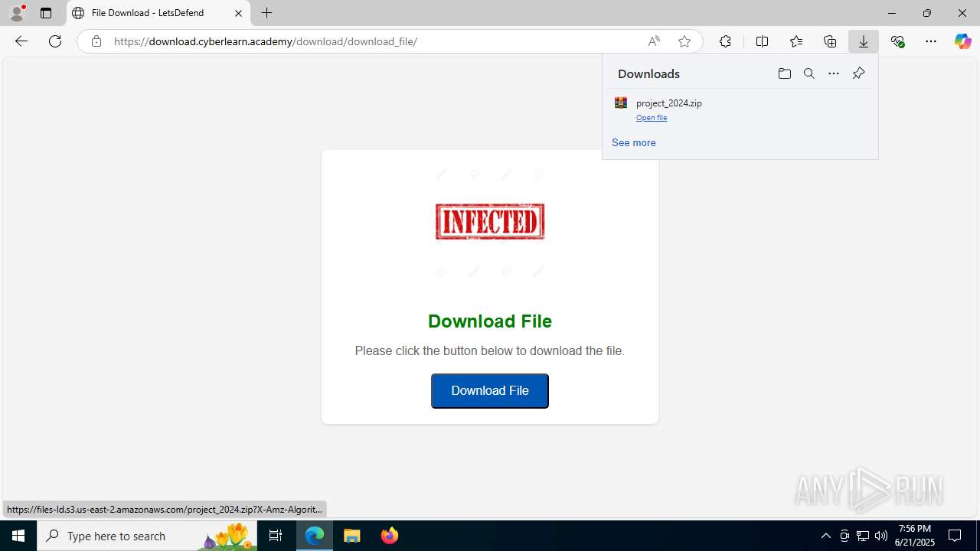Viewport: 980px width, 551px height.
Task: Show hidden system tray icons
Action: point(825,536)
